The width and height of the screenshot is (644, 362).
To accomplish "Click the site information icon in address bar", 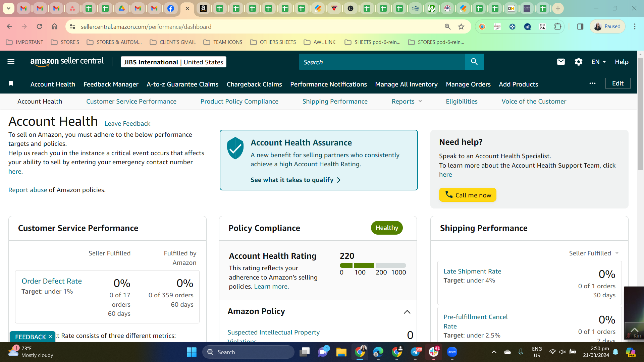I will click(x=72, y=26).
